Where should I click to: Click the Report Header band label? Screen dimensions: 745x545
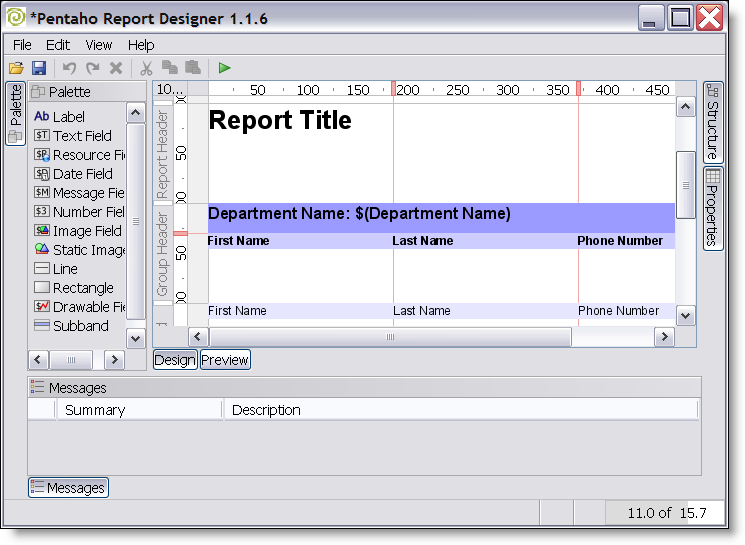[162, 154]
